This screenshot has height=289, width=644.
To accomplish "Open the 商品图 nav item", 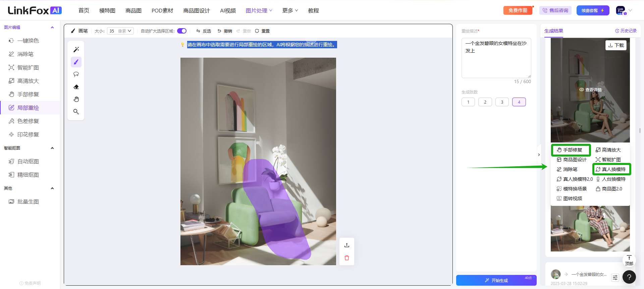I will (133, 10).
